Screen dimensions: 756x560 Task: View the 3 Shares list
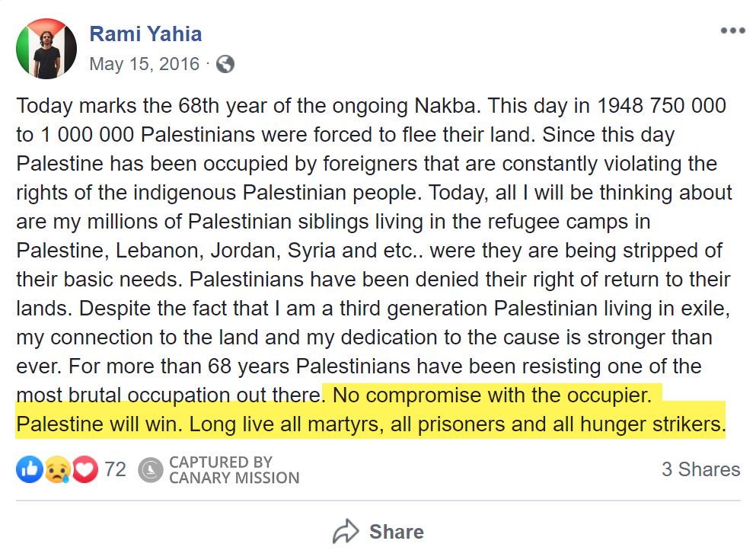[x=700, y=469]
